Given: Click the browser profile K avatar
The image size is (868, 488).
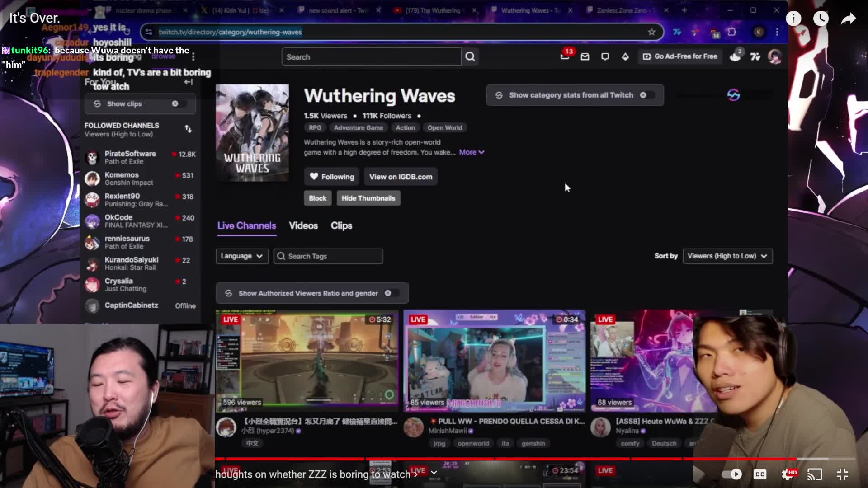Looking at the screenshot, I should point(759,32).
